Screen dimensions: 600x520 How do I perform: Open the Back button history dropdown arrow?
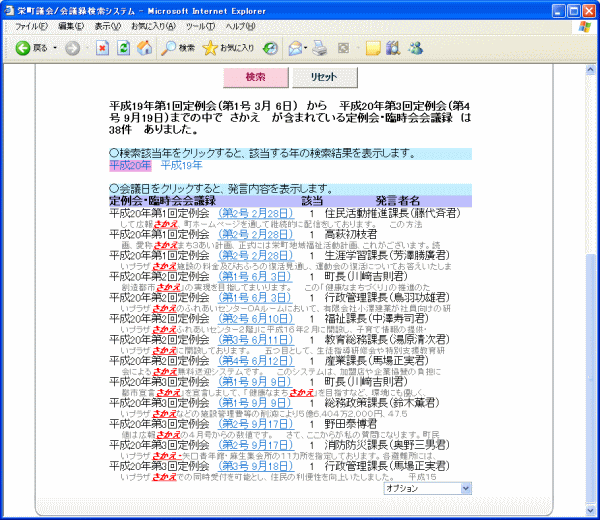click(55, 48)
